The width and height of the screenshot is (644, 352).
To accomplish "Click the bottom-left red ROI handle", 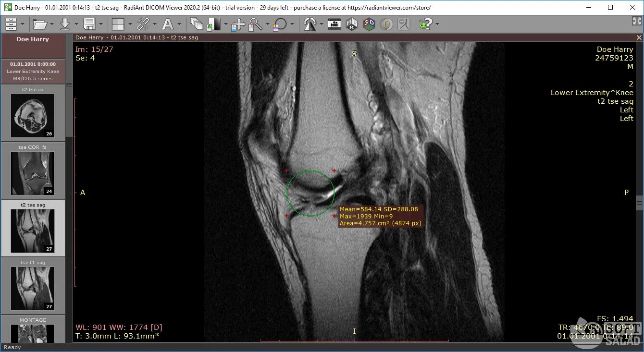I will pyautogui.click(x=287, y=216).
